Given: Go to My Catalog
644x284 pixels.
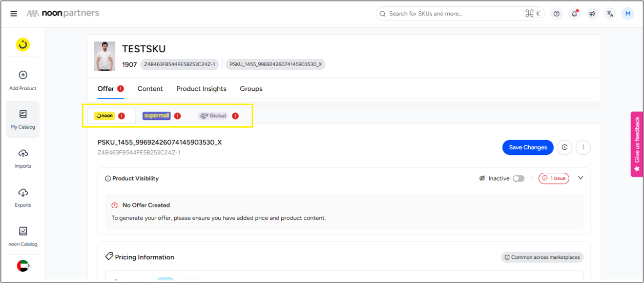Looking at the screenshot, I should click(23, 119).
